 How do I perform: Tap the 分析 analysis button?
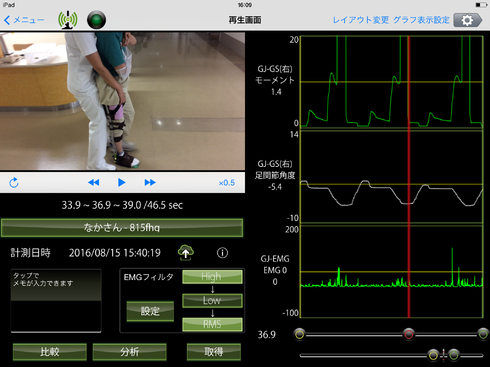pos(129,352)
